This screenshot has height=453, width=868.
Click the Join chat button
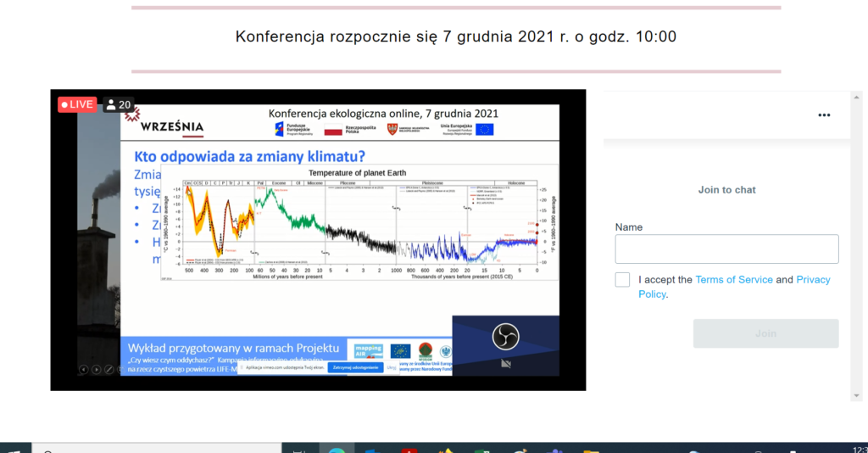point(765,333)
